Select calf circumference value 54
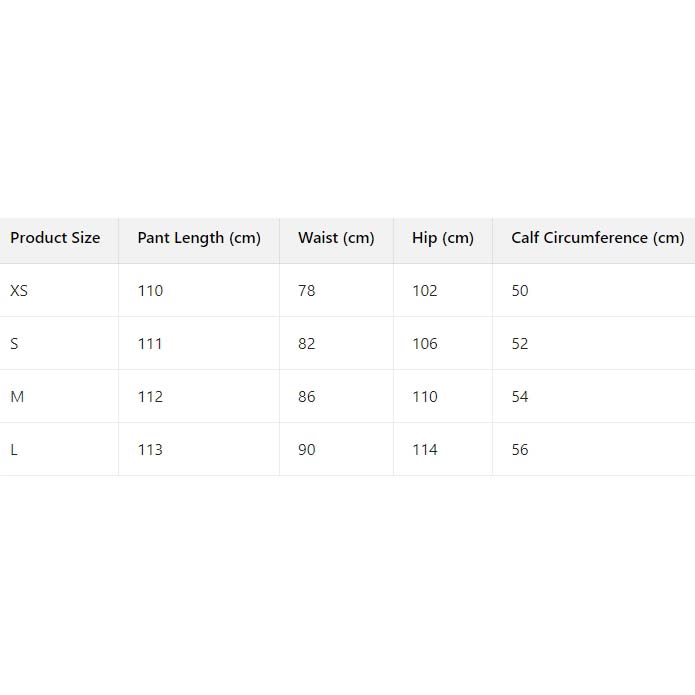 click(x=520, y=397)
